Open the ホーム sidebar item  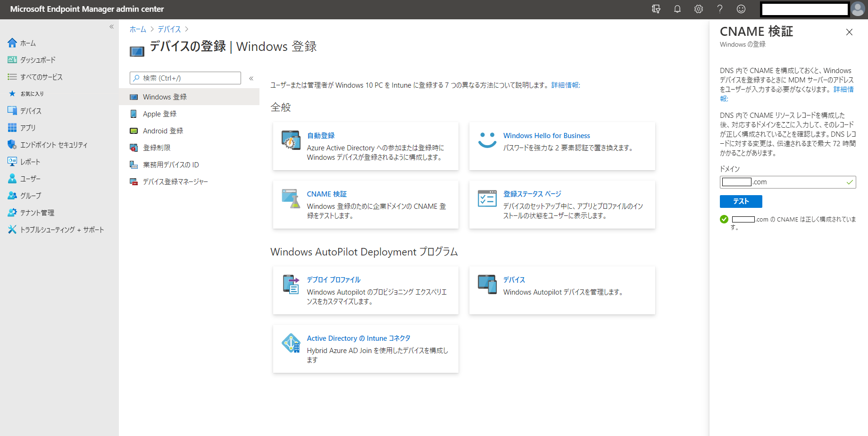(28, 43)
